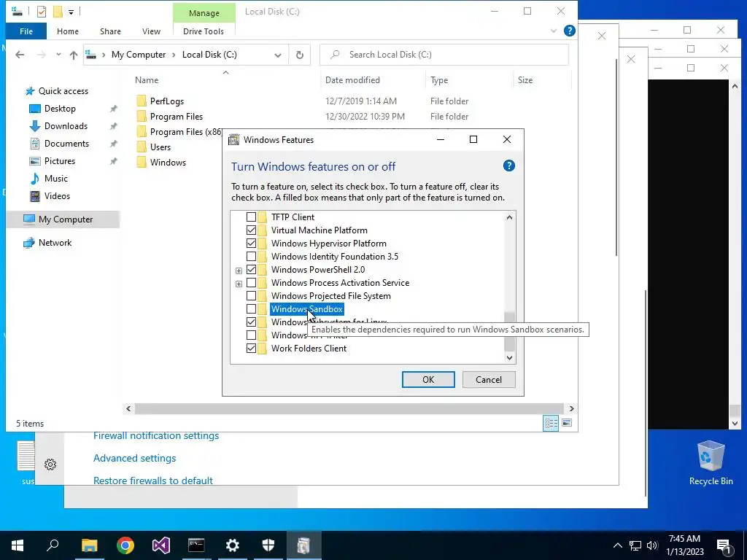
Task: Open help in the Windows Features dialog
Action: [508, 166]
